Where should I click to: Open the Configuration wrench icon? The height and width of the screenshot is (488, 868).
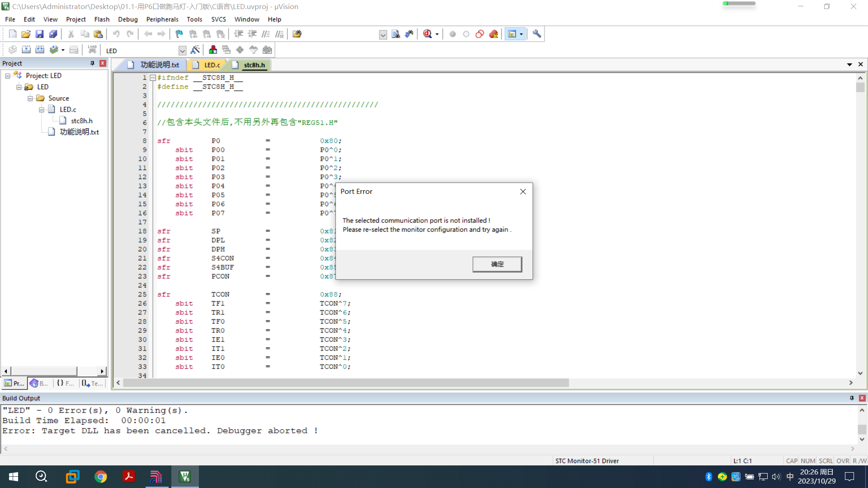(537, 34)
